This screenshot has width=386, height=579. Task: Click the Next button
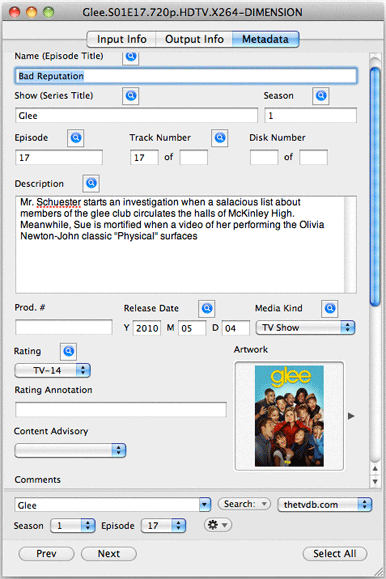(x=109, y=554)
